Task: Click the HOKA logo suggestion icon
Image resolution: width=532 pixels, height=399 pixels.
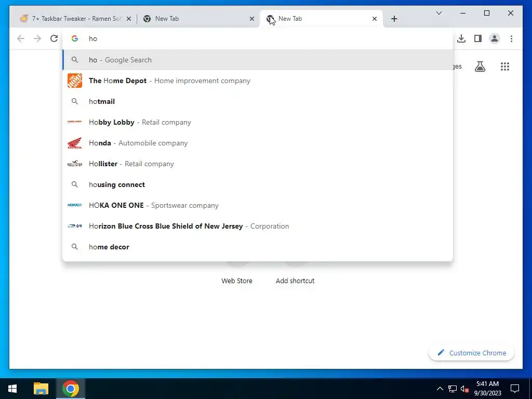Action: [75, 205]
